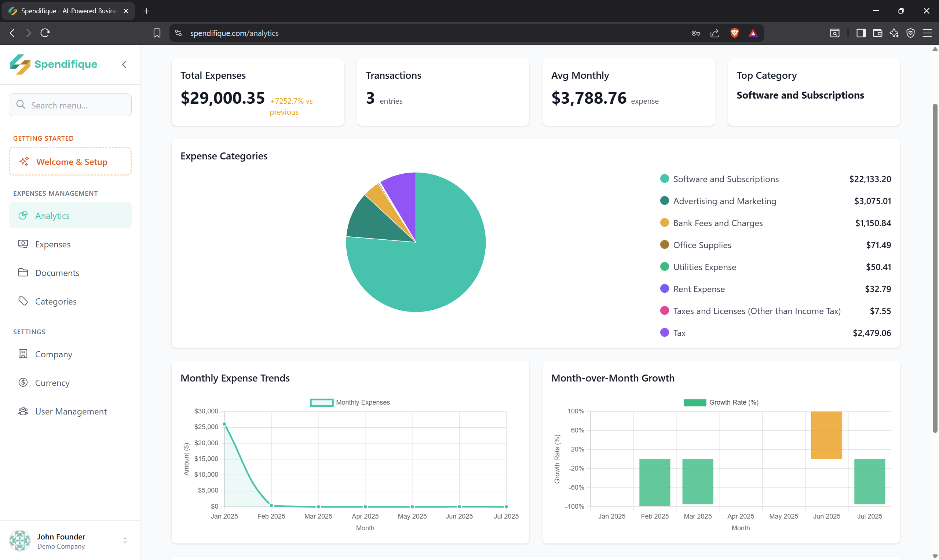The width and height of the screenshot is (939, 560).
Task: Click the Currency dollar icon
Action: [x=23, y=382]
